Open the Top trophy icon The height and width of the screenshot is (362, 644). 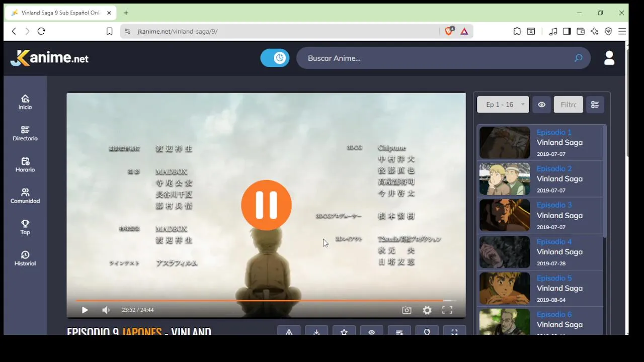(x=25, y=227)
